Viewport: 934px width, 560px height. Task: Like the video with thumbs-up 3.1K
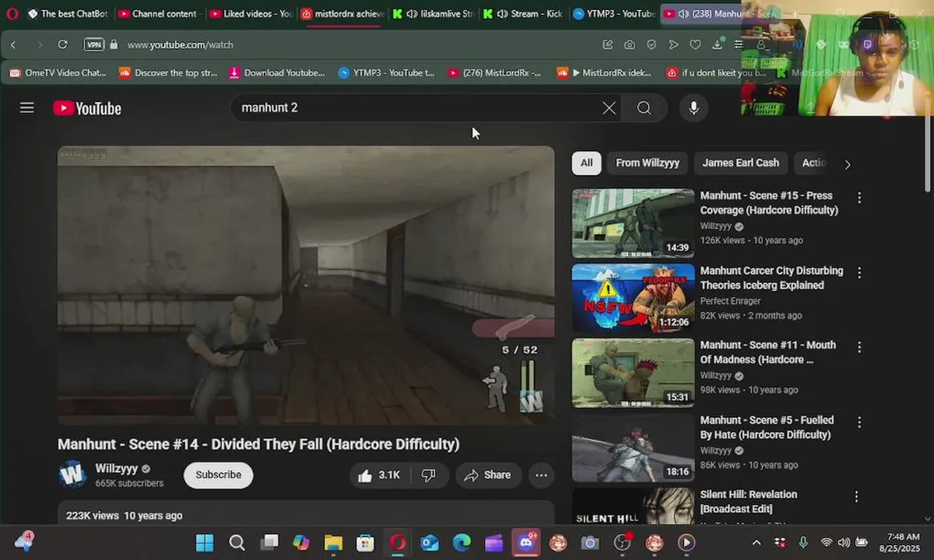click(379, 475)
